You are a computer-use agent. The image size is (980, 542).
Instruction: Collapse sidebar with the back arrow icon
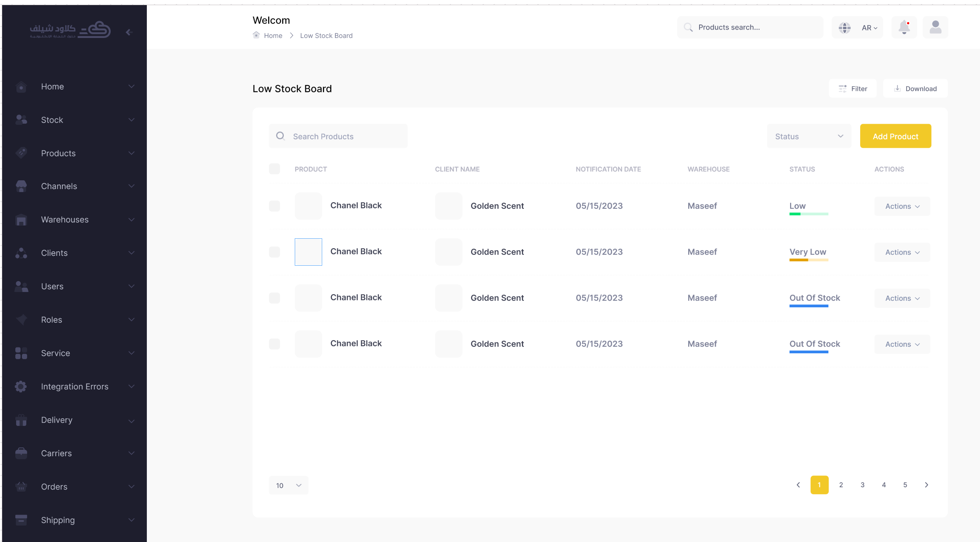coord(129,32)
